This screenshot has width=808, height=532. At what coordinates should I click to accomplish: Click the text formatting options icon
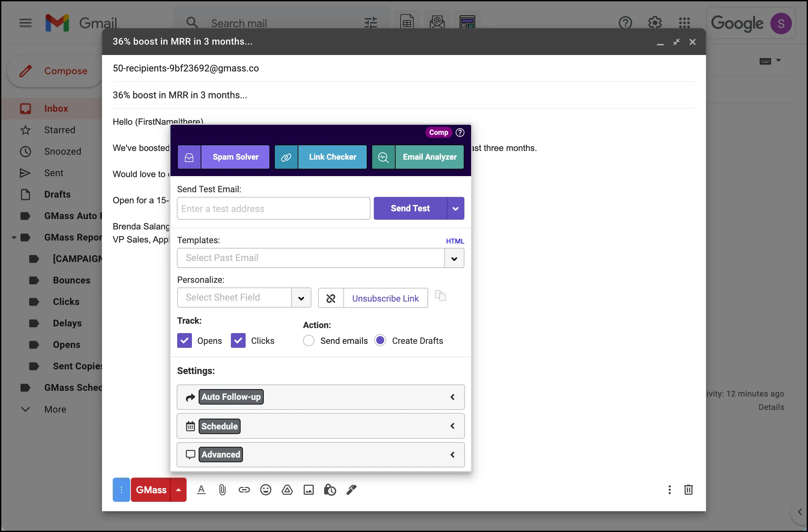click(x=201, y=490)
